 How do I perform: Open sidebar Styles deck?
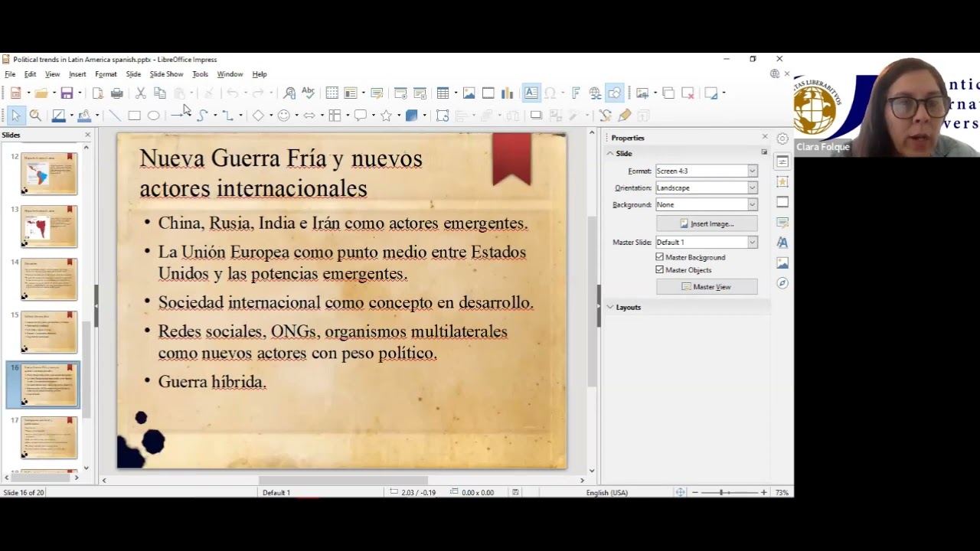pos(782,242)
